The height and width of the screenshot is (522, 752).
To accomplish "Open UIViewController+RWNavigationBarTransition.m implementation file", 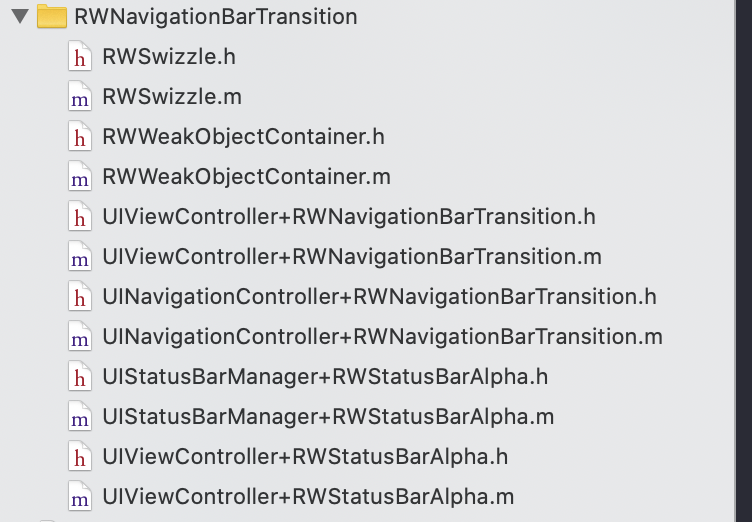I will pos(352,257).
